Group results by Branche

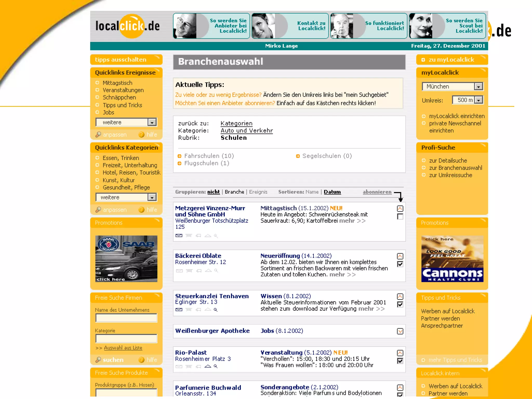pos(234,192)
